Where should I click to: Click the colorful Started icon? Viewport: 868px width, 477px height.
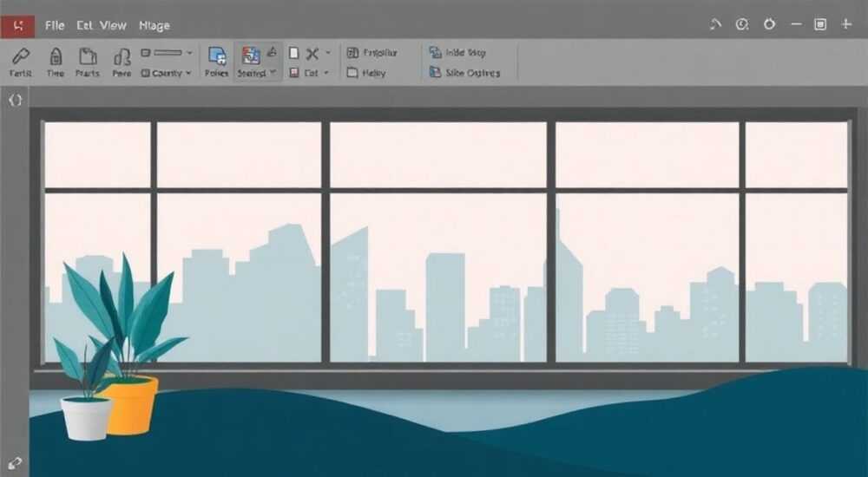click(x=252, y=56)
